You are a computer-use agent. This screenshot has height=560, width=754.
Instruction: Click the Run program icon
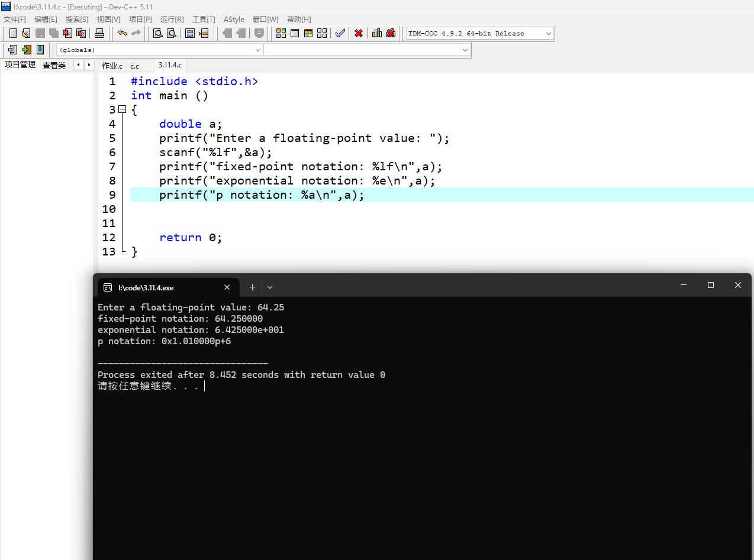tap(295, 33)
